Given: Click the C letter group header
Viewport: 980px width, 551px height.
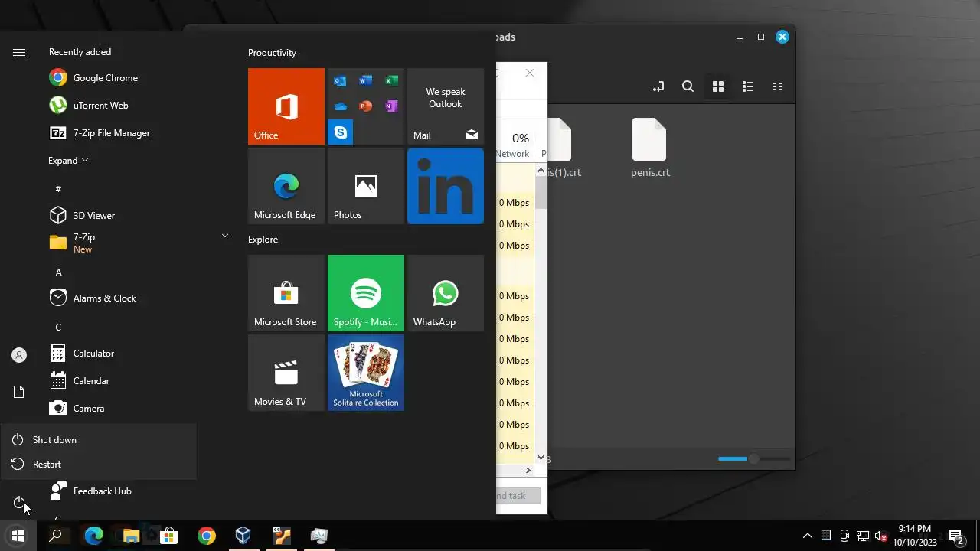Looking at the screenshot, I should coord(58,328).
